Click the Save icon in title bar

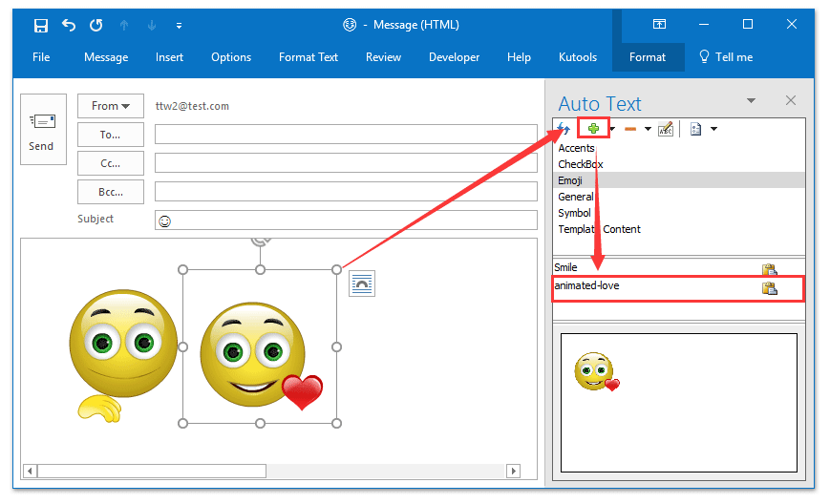[41, 26]
